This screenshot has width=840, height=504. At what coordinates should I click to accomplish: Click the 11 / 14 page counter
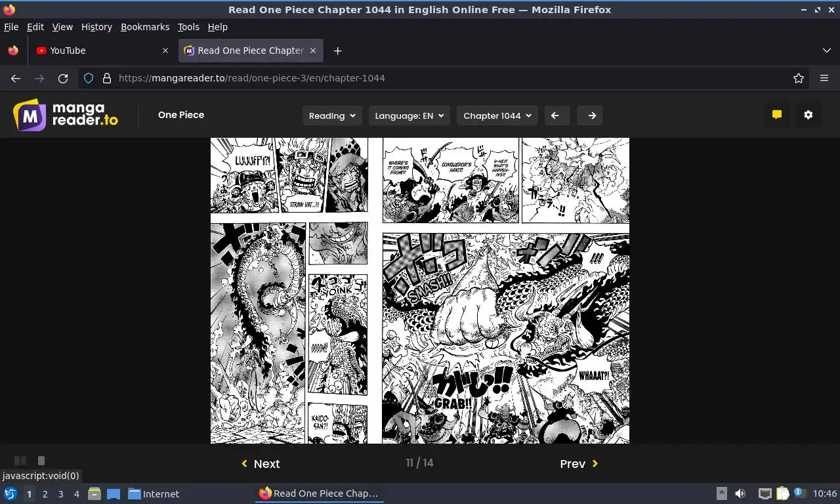(420, 463)
